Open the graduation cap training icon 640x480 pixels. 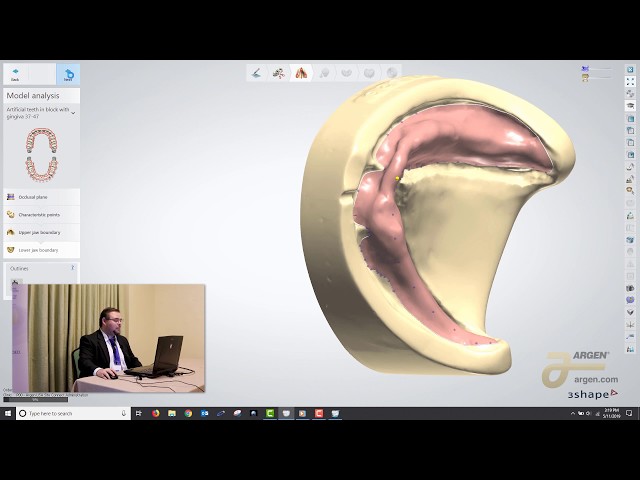click(x=630, y=106)
